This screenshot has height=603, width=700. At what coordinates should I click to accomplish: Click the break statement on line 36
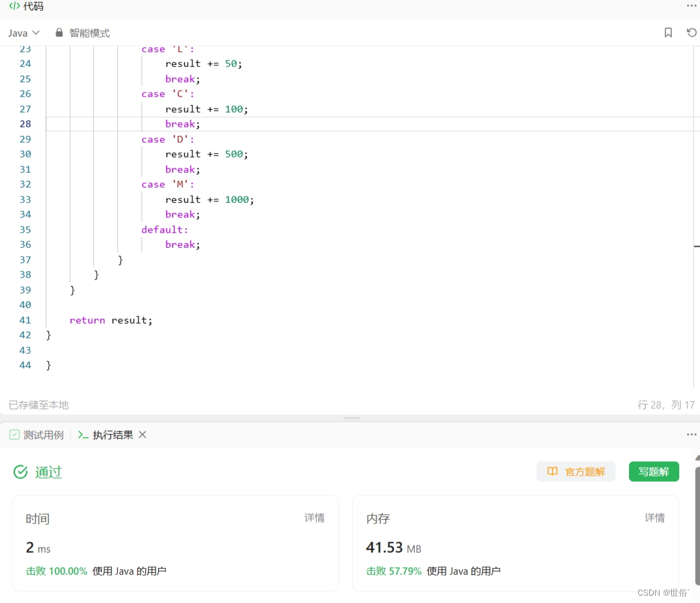coord(183,245)
